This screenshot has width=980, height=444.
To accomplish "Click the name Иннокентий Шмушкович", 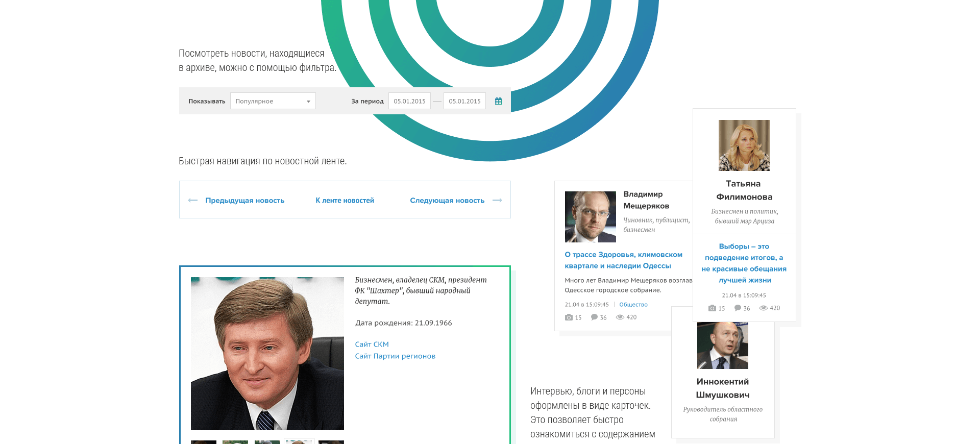I will [x=723, y=388].
